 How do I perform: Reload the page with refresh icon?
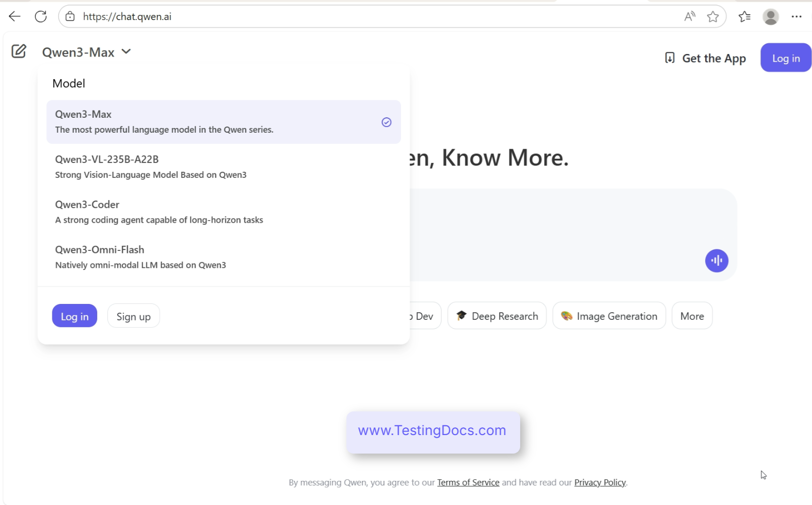point(41,16)
